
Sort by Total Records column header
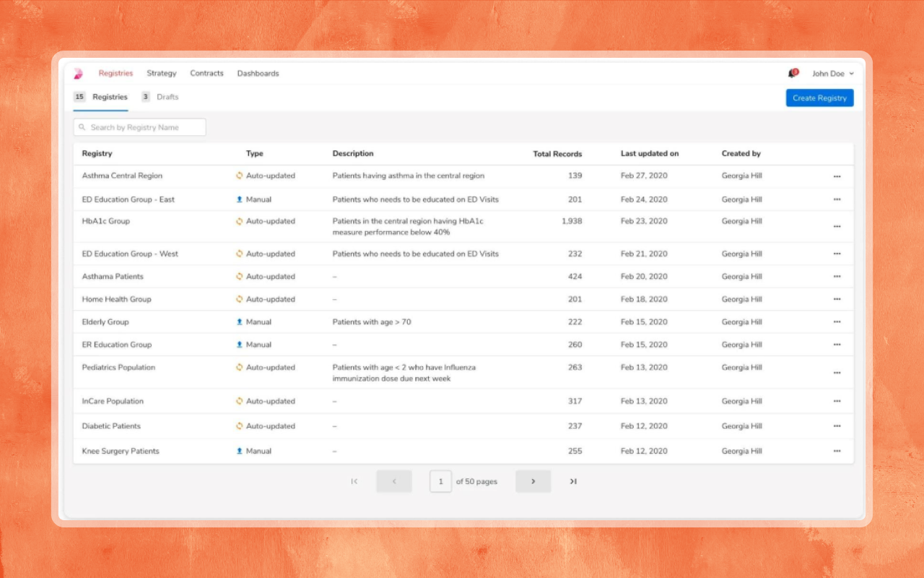[557, 154]
